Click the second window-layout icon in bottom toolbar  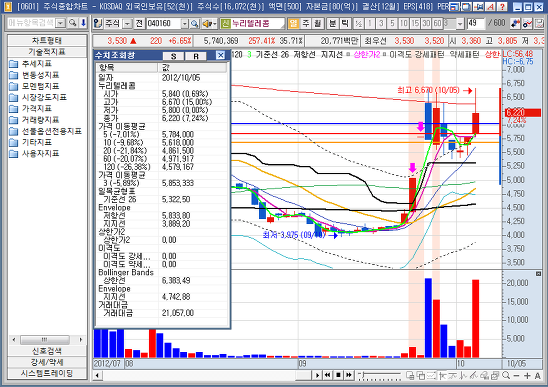point(421,375)
